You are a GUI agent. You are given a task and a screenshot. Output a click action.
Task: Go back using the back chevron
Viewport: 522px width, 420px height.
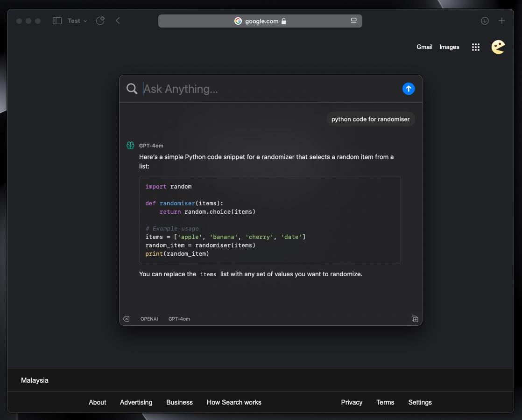118,21
